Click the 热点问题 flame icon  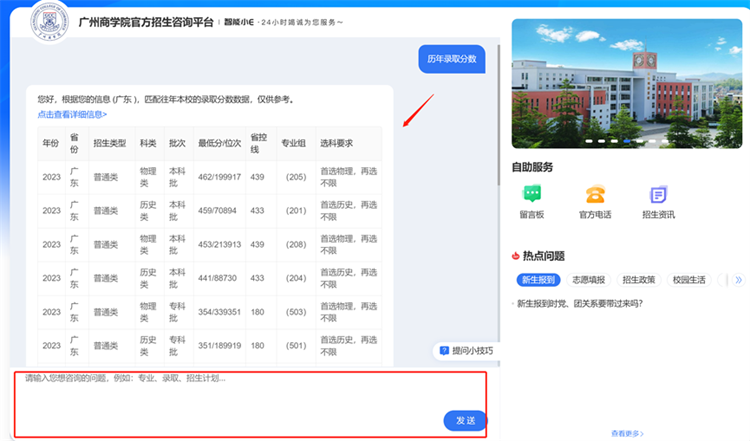(516, 256)
